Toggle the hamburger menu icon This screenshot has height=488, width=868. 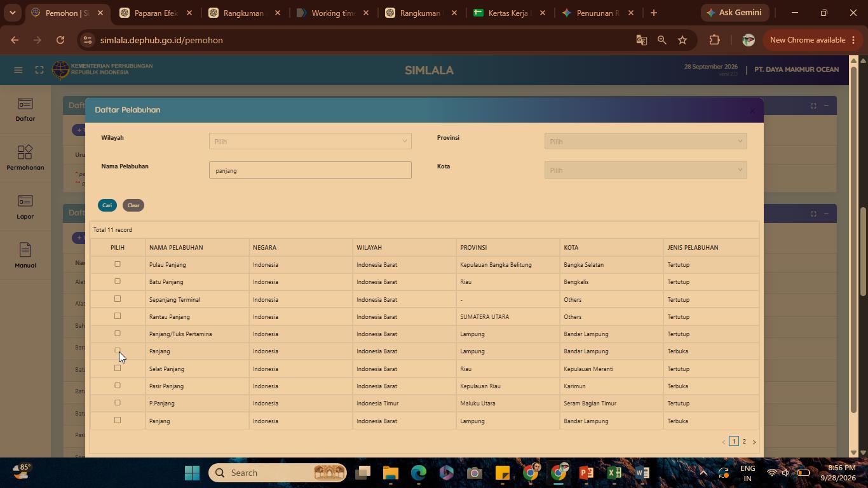[18, 70]
